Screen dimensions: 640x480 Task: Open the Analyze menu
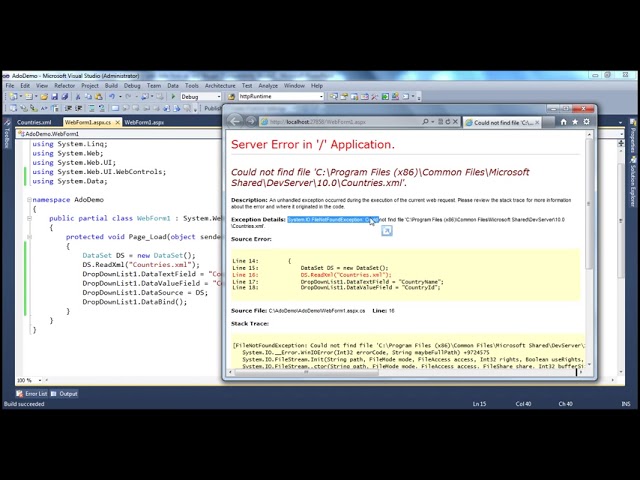tap(268, 86)
